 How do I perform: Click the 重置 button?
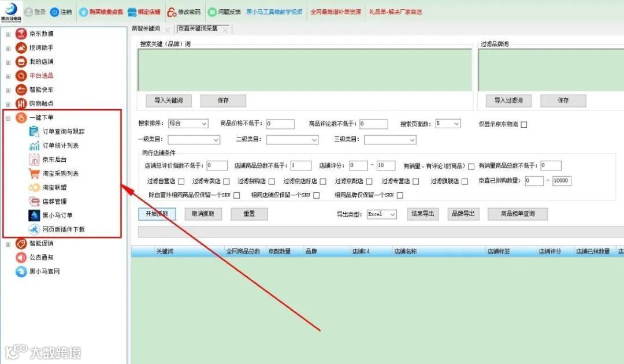point(249,214)
